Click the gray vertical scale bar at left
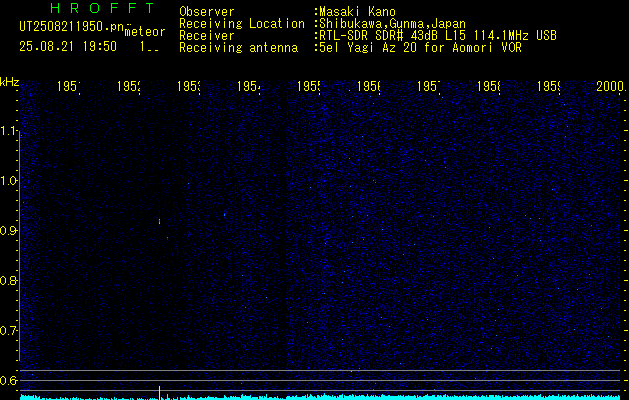Viewport: 629px width, 400px height. [19, 248]
